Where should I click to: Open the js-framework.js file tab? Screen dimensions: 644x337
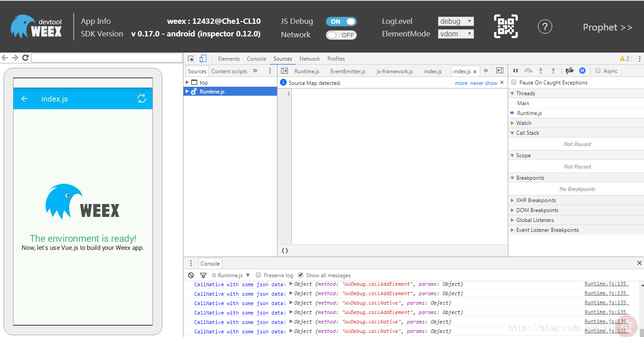395,71
